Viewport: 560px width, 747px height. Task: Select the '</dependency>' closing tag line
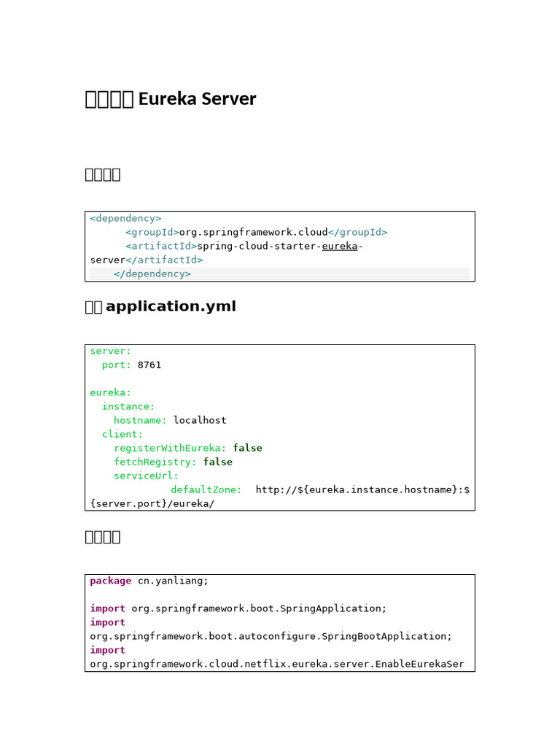click(x=152, y=274)
